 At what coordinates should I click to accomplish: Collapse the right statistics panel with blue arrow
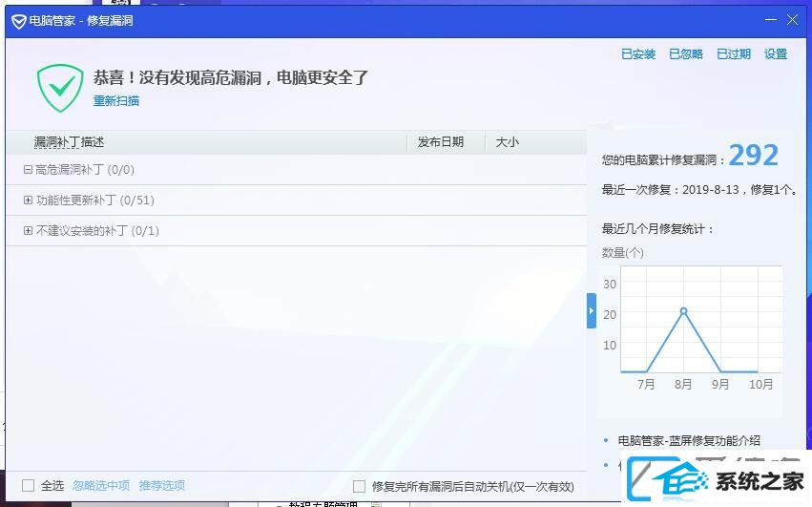click(x=592, y=311)
